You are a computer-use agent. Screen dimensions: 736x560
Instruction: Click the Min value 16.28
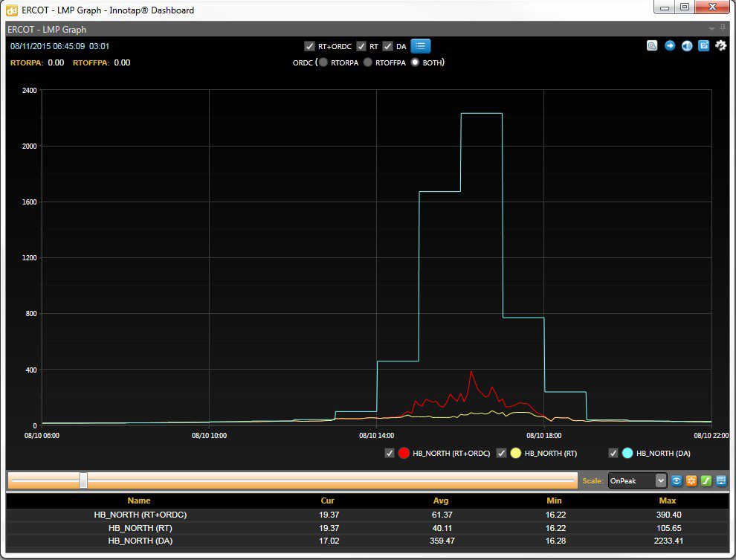556,541
